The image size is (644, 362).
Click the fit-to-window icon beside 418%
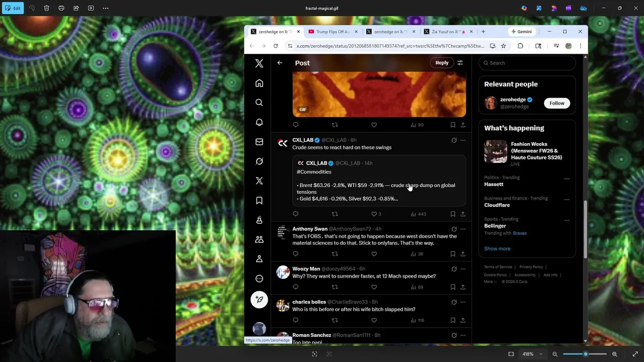[511, 354]
